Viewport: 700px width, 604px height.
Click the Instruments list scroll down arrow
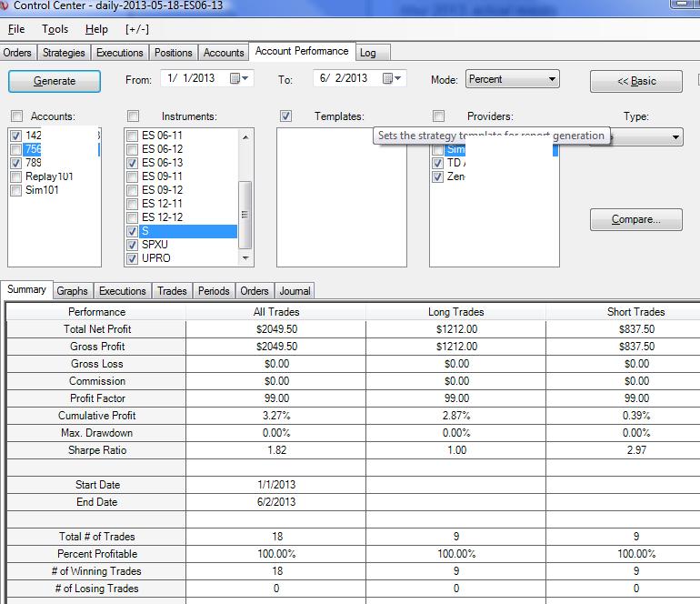click(245, 258)
